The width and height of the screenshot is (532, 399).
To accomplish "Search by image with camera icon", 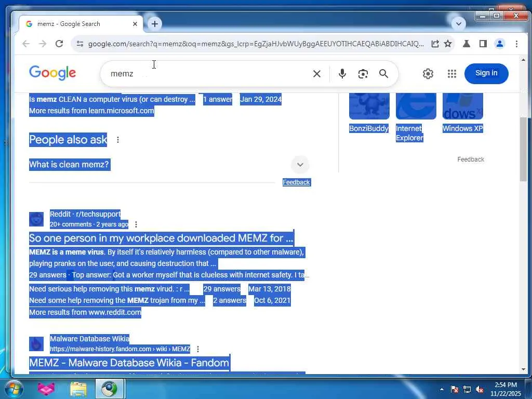I will 363,74.
